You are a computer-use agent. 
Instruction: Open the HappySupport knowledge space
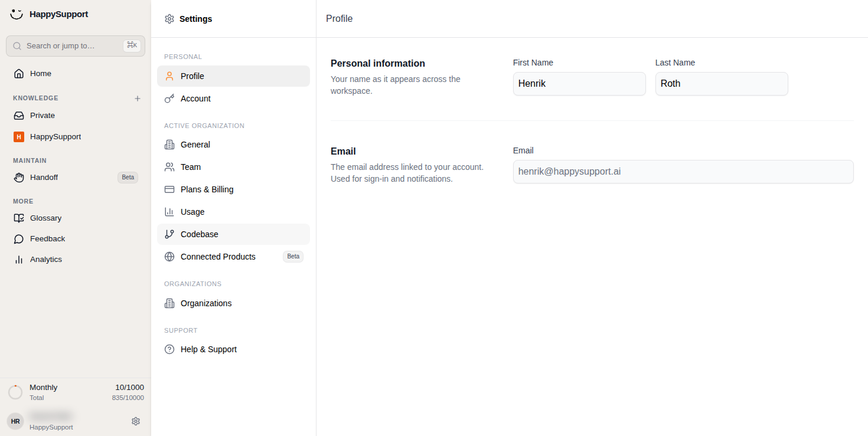[x=76, y=137]
